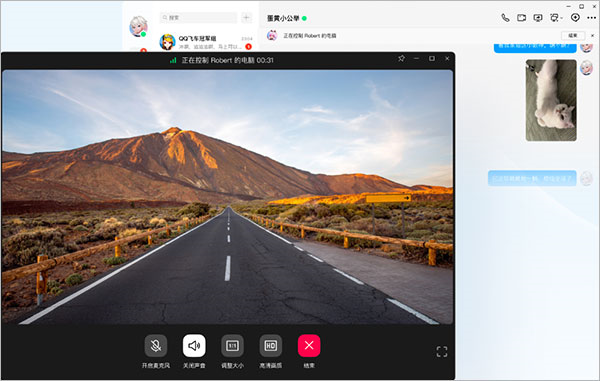End the remote session with red X button
This screenshot has width=600, height=381.
309,346
